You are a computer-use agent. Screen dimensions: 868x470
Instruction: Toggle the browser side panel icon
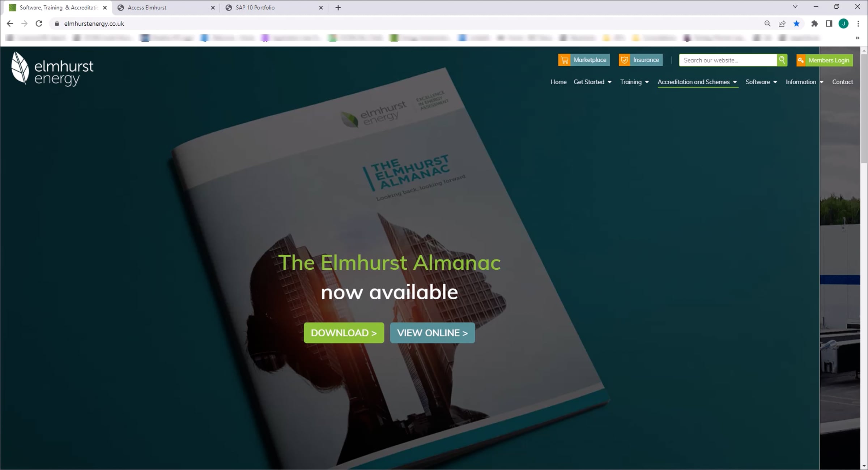(x=829, y=23)
